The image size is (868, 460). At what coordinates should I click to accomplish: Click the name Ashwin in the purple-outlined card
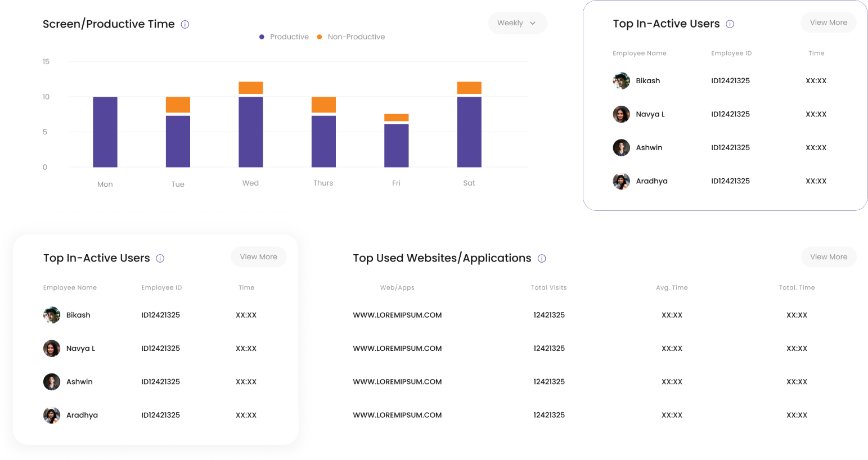[649, 148]
